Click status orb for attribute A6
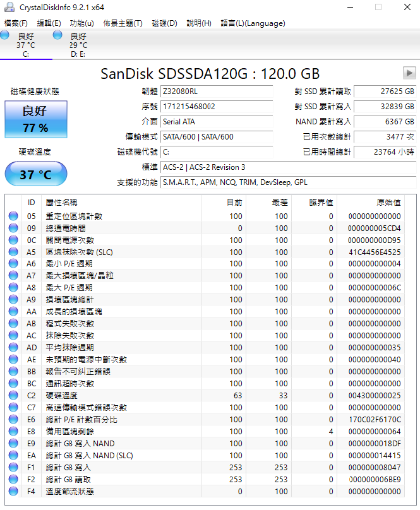The width and height of the screenshot is (420, 510). point(13,263)
